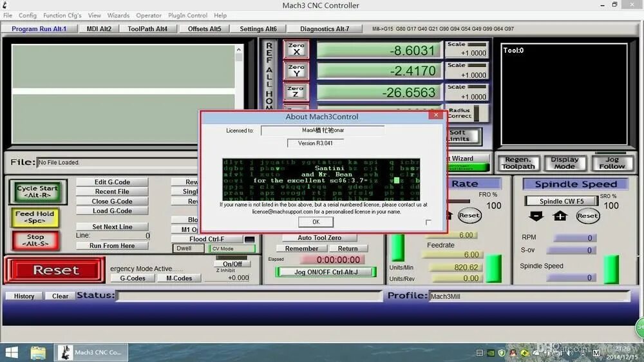Click the History button

[x=24, y=296]
